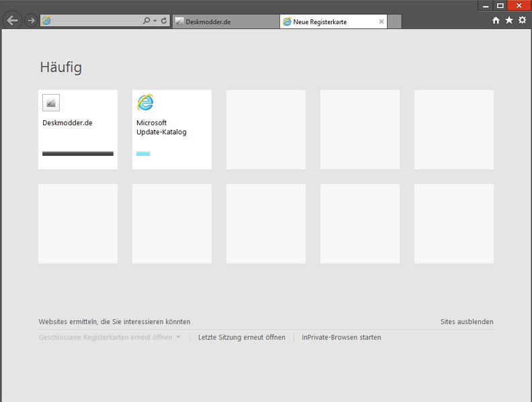The image size is (532, 402).
Task: Expand 'Geschlossene Registerkarten erneut öffnen' dropdown
Action: click(x=109, y=337)
